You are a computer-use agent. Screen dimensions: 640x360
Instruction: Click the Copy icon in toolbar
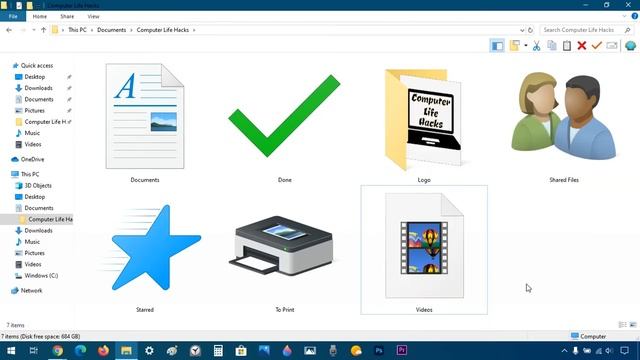[x=551, y=45]
